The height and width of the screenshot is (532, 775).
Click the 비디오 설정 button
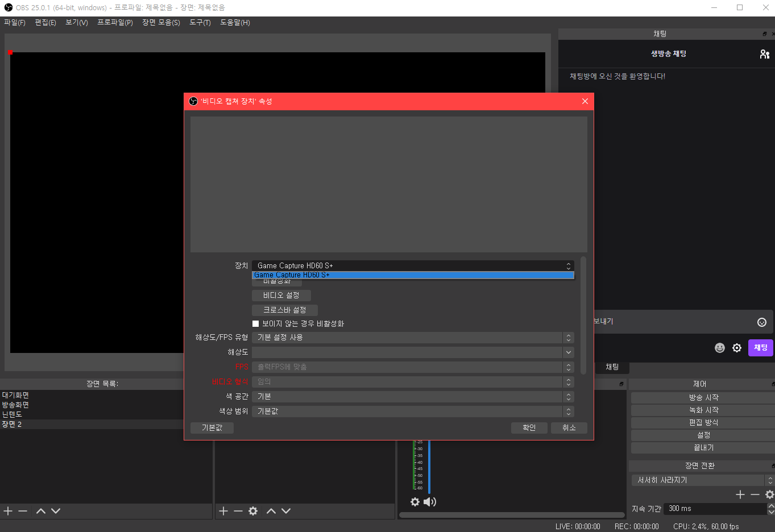click(281, 296)
